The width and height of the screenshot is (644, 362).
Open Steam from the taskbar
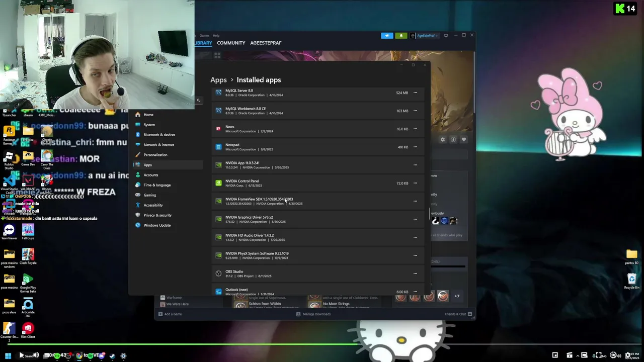pyautogui.click(x=112, y=356)
